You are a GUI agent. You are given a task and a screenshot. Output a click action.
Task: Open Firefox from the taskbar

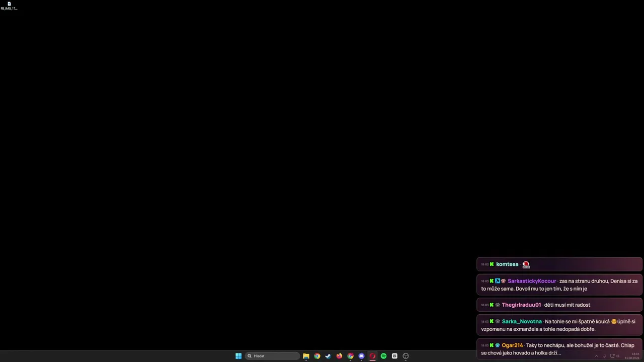pos(339,356)
